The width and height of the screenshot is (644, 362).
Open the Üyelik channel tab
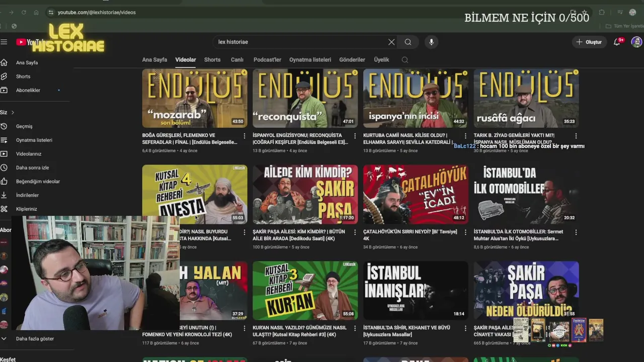381,60
